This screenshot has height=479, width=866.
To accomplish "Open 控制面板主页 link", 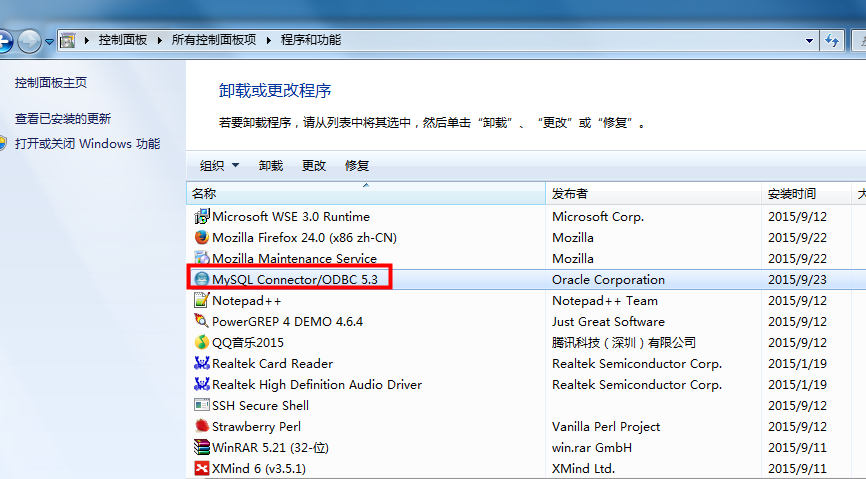I will point(51,83).
